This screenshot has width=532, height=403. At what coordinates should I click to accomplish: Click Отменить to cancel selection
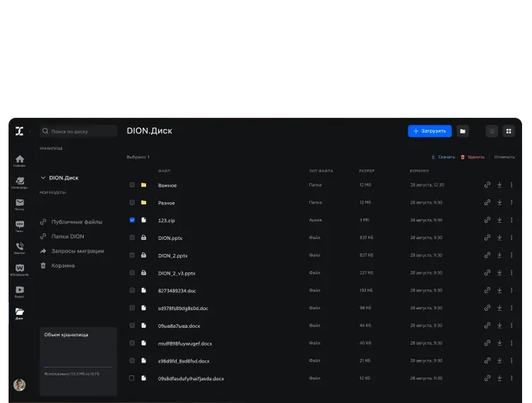click(x=504, y=157)
